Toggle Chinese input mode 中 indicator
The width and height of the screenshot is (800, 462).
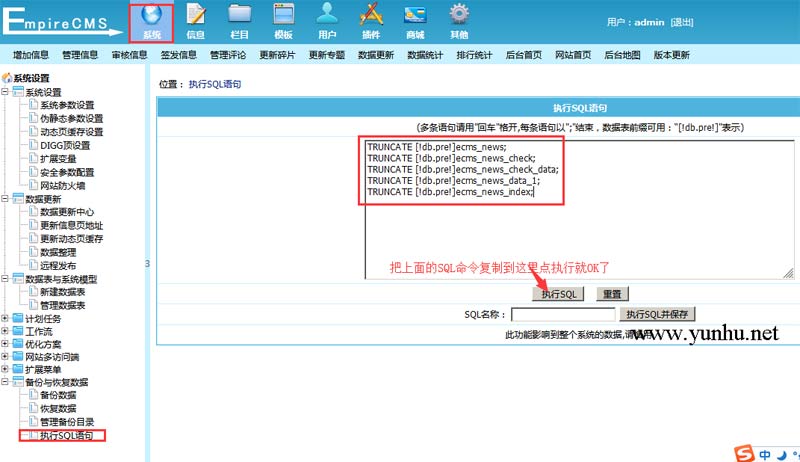[x=765, y=454]
